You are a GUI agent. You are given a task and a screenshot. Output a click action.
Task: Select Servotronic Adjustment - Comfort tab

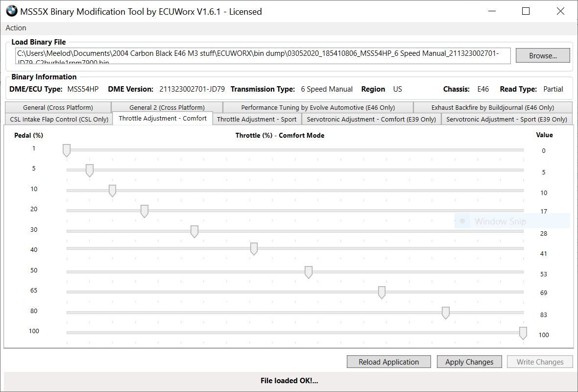click(x=371, y=119)
